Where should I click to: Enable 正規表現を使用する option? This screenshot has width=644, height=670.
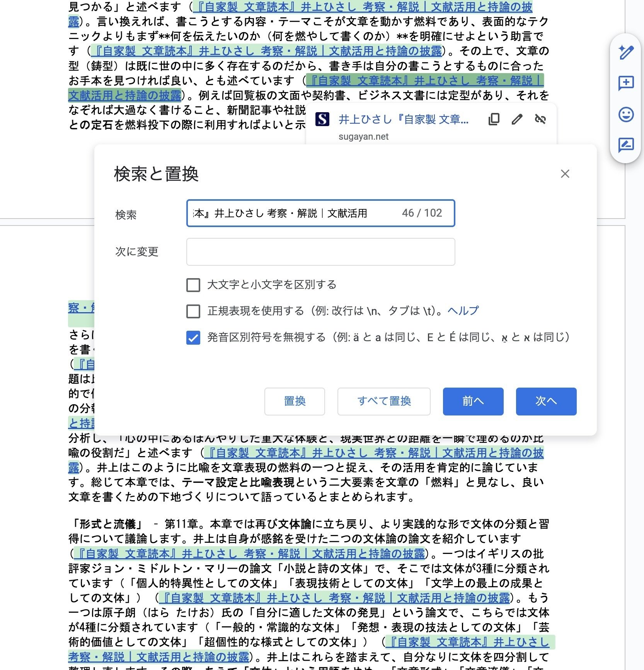coord(193,310)
